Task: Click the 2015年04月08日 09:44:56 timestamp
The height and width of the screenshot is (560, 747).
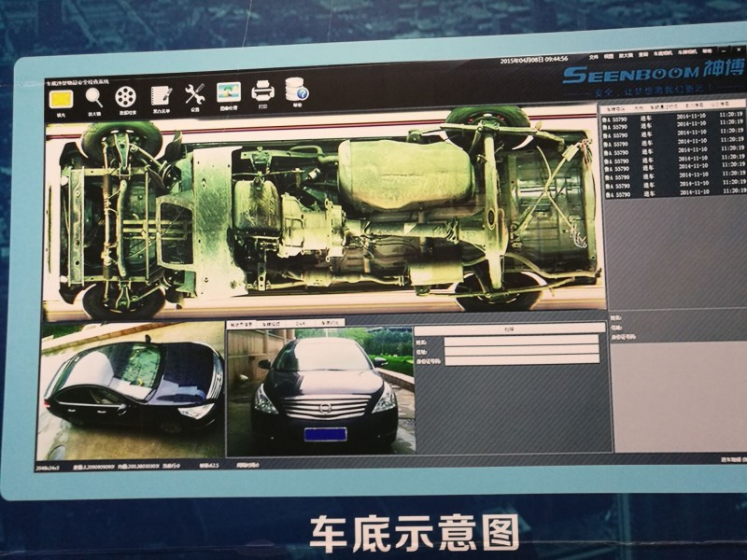Action: 534,59
